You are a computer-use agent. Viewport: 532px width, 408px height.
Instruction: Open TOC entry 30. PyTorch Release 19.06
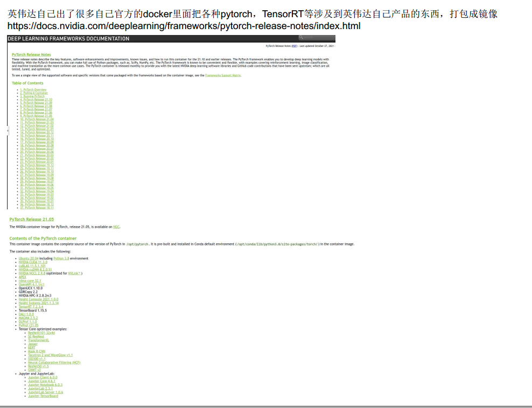pos(37,185)
